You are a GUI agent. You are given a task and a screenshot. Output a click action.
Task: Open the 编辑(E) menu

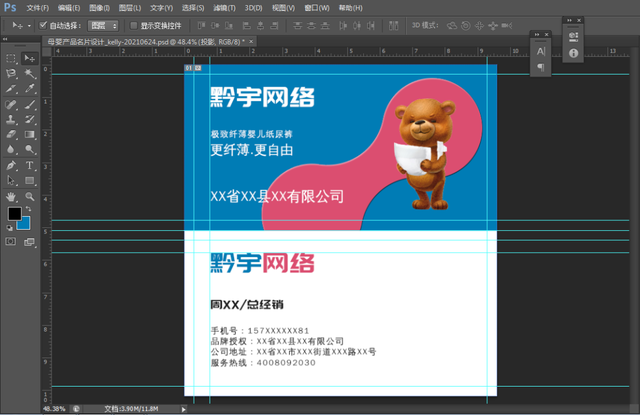click(69, 8)
